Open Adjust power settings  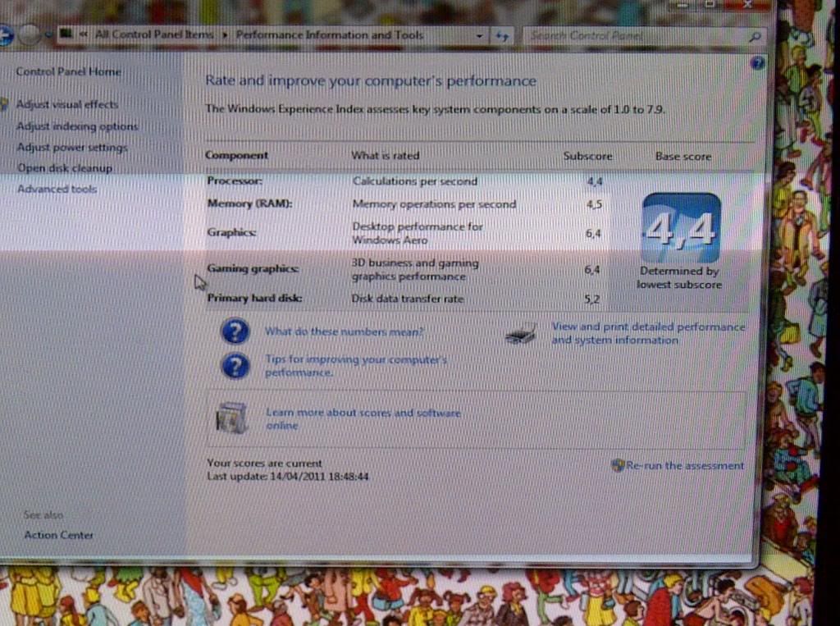[72, 147]
